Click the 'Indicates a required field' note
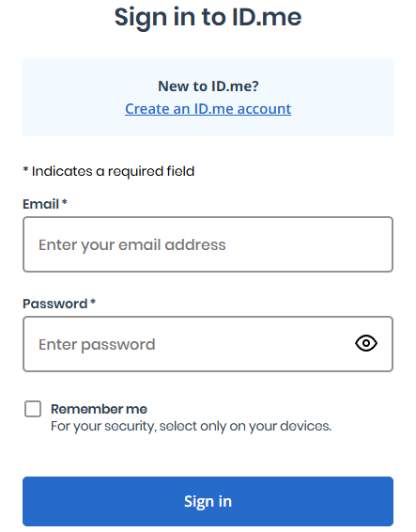The height and width of the screenshot is (532, 416). 113,171
